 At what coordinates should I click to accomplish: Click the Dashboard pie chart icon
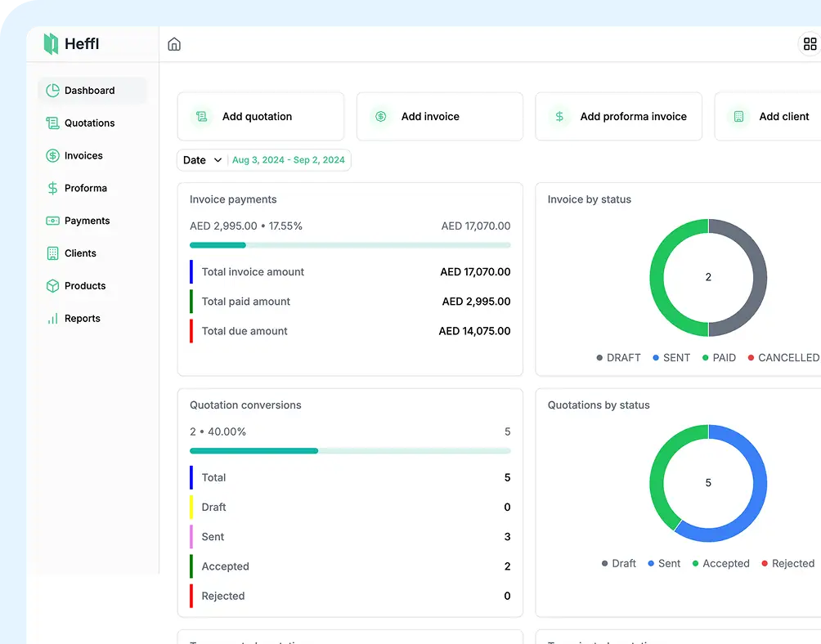tap(52, 91)
